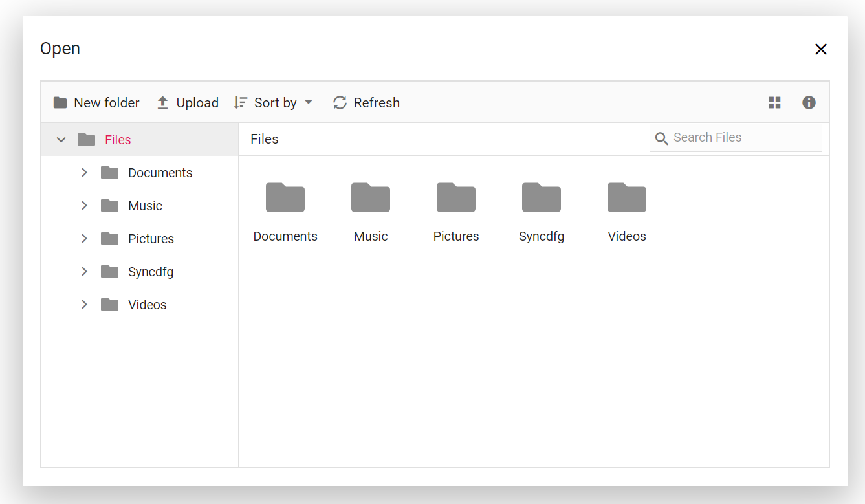Select Documents label in navigation tree

click(160, 173)
